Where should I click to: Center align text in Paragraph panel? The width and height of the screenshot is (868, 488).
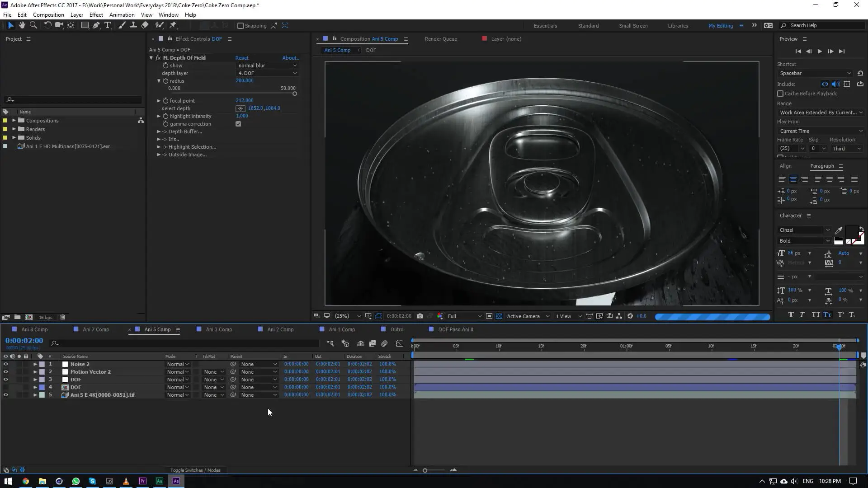click(793, 179)
